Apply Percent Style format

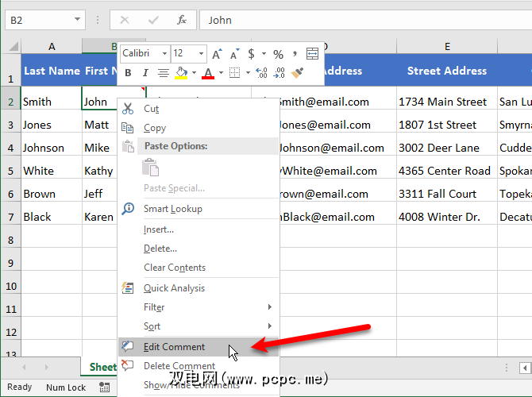coord(278,54)
